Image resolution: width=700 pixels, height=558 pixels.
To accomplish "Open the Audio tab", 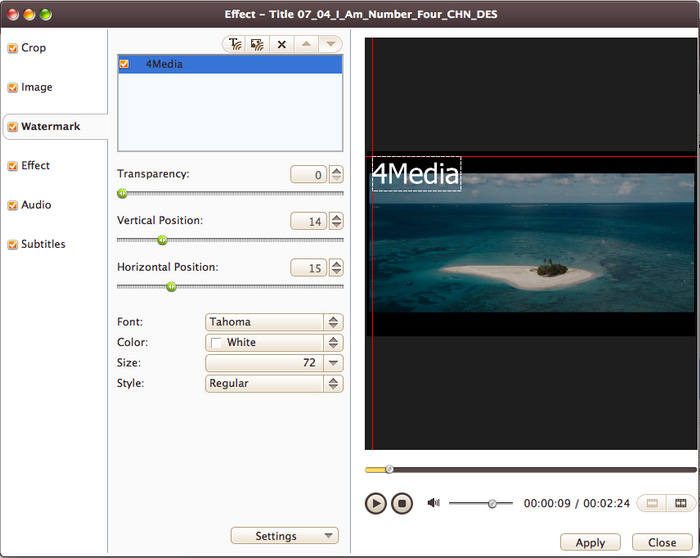I will [36, 205].
